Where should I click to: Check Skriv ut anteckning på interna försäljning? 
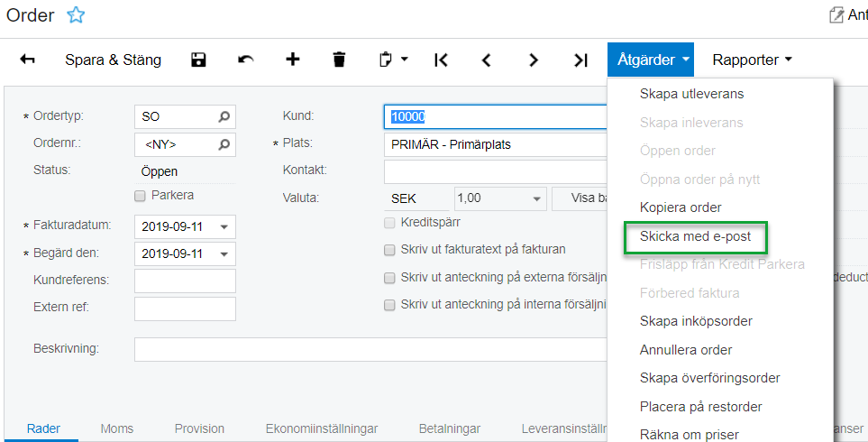pos(389,305)
